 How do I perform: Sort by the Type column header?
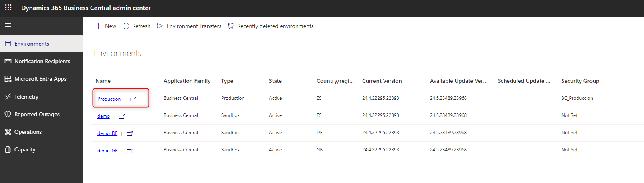coord(227,81)
